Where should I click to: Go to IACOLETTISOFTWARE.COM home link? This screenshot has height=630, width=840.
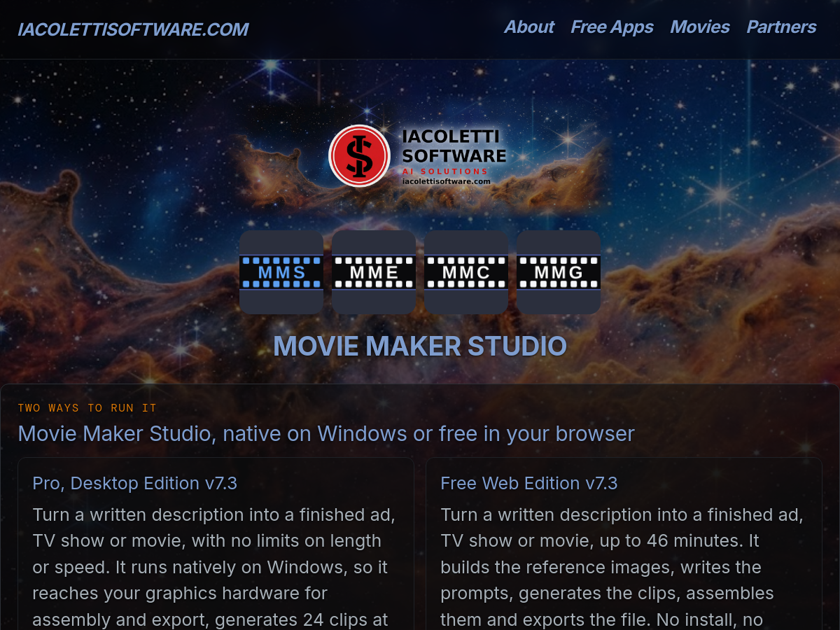[133, 29]
